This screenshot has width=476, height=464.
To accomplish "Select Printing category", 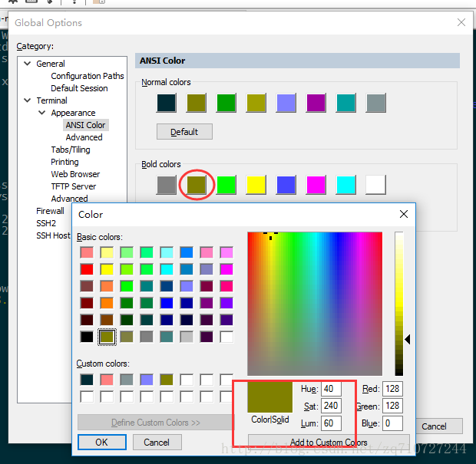I will tap(64, 162).
